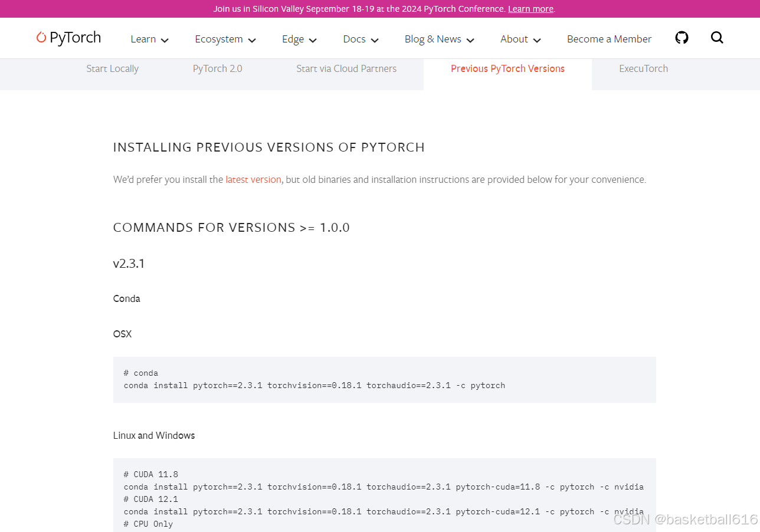Select the Previous PyTorch Versions tab

coord(507,68)
